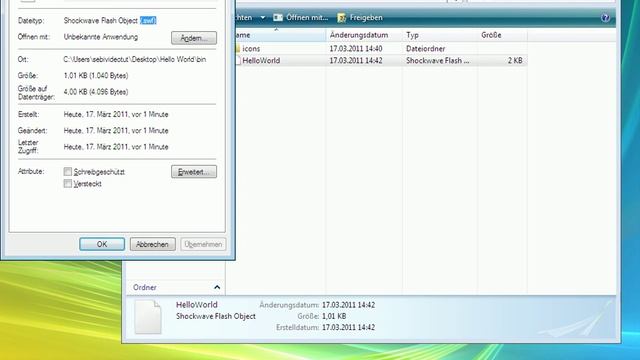Click the Größe 1,01 KB value in details pane
Screen dimensions: 640x360
(334, 316)
